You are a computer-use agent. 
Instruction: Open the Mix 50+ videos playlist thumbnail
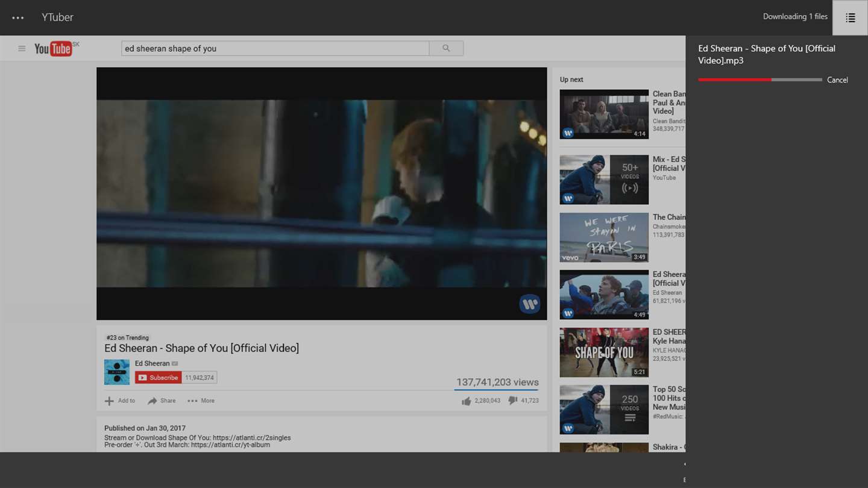pos(604,180)
